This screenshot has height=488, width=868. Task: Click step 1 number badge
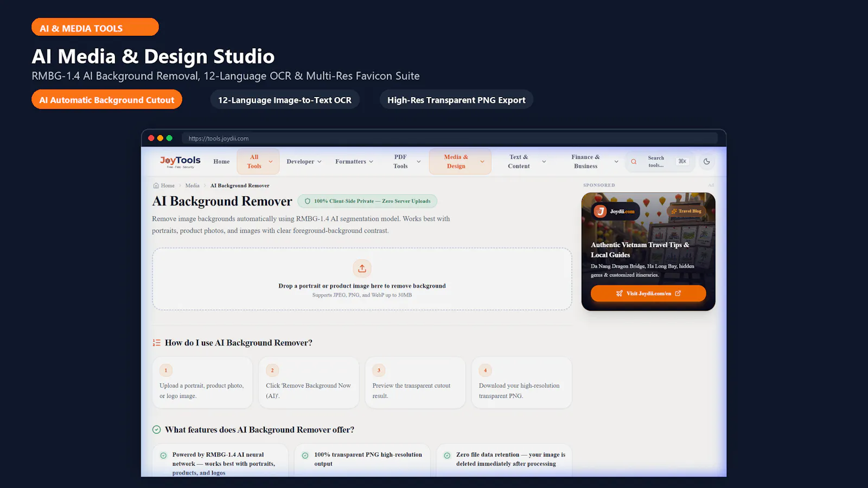point(166,370)
